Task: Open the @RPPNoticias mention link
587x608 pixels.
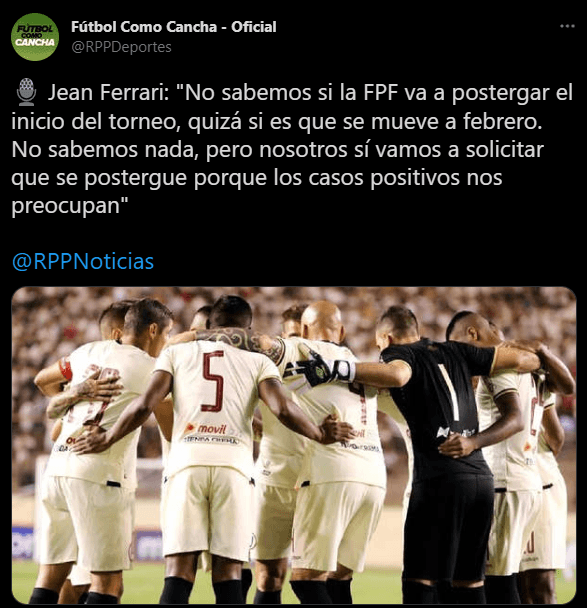Action: [83, 261]
